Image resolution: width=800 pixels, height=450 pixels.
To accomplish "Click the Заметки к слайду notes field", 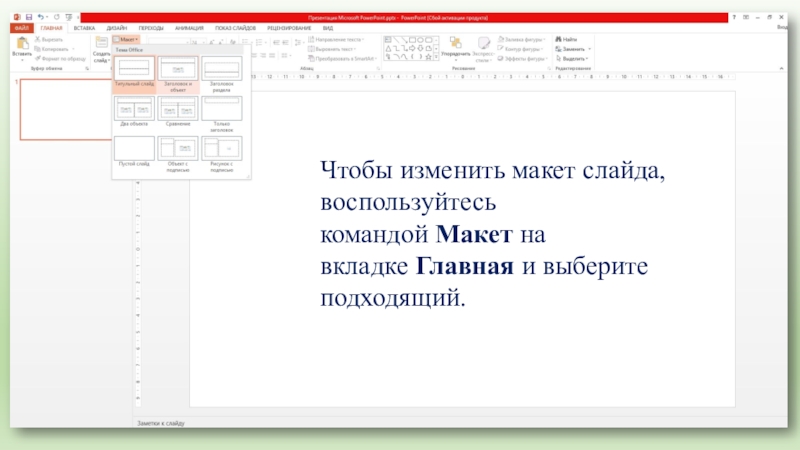I will 400,424.
